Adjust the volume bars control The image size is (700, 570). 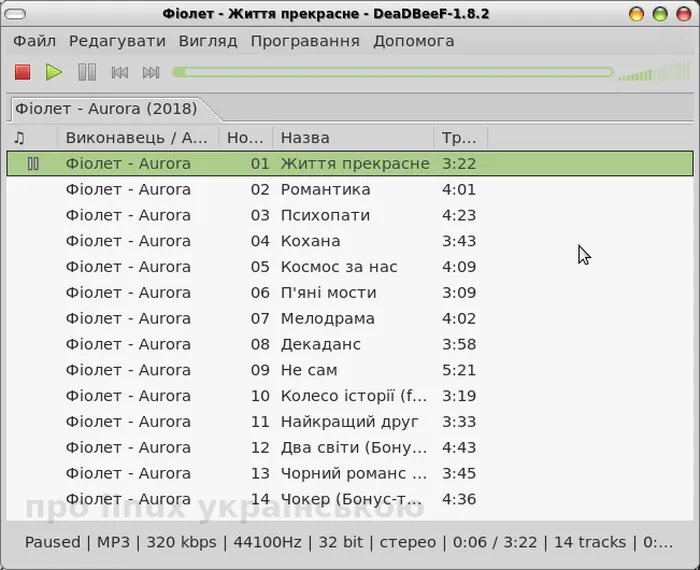point(654,71)
